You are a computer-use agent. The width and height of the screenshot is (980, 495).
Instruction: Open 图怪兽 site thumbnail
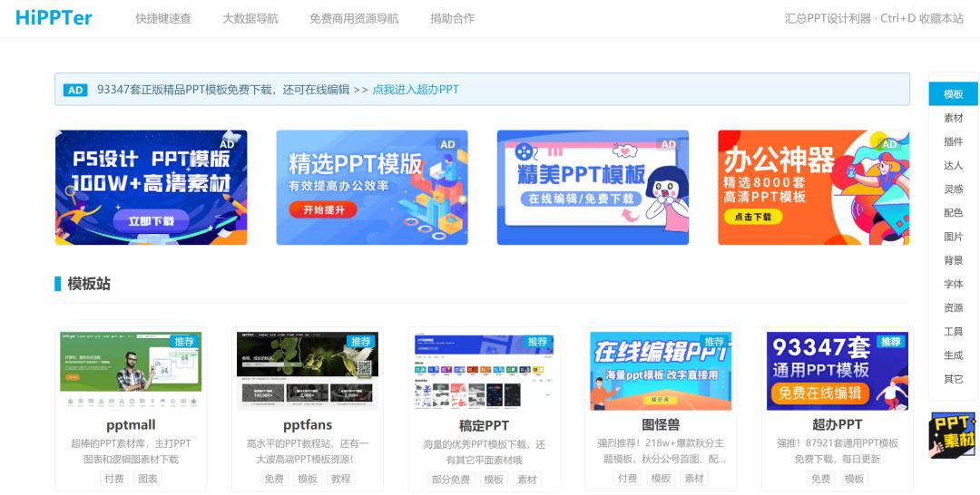(x=661, y=371)
